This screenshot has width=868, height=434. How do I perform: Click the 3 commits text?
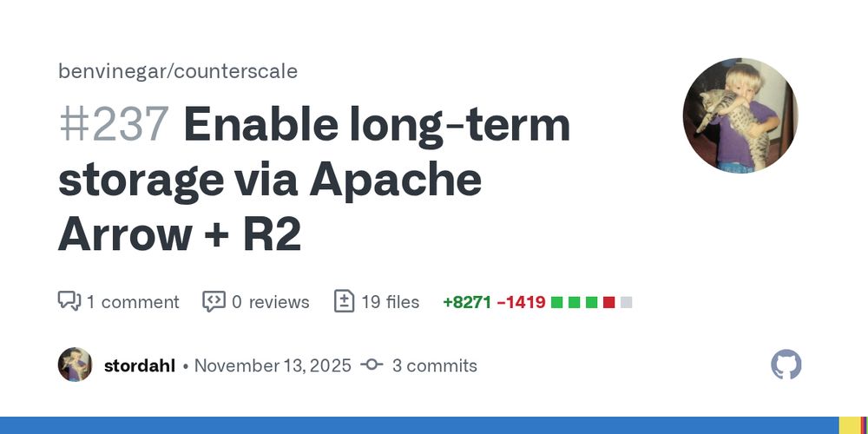coord(434,365)
